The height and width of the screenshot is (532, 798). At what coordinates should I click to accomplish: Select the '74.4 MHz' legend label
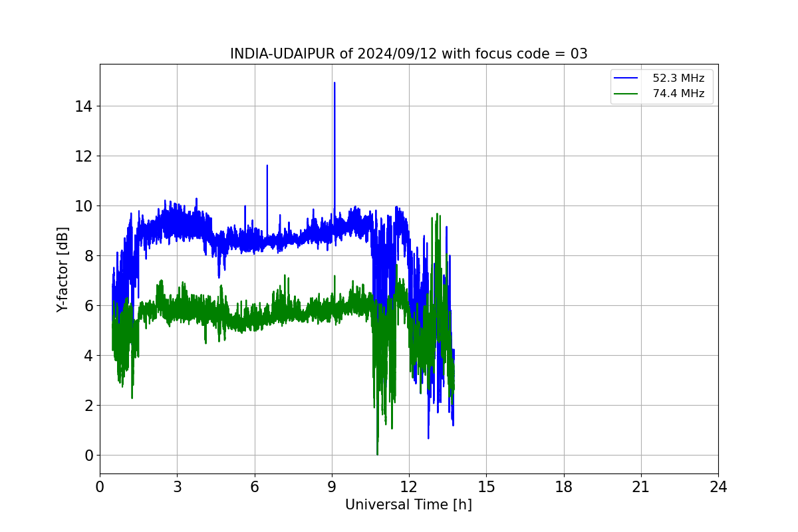pos(678,94)
